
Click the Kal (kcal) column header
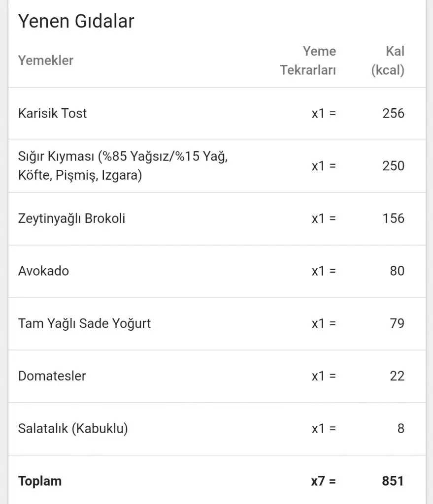pos(388,61)
